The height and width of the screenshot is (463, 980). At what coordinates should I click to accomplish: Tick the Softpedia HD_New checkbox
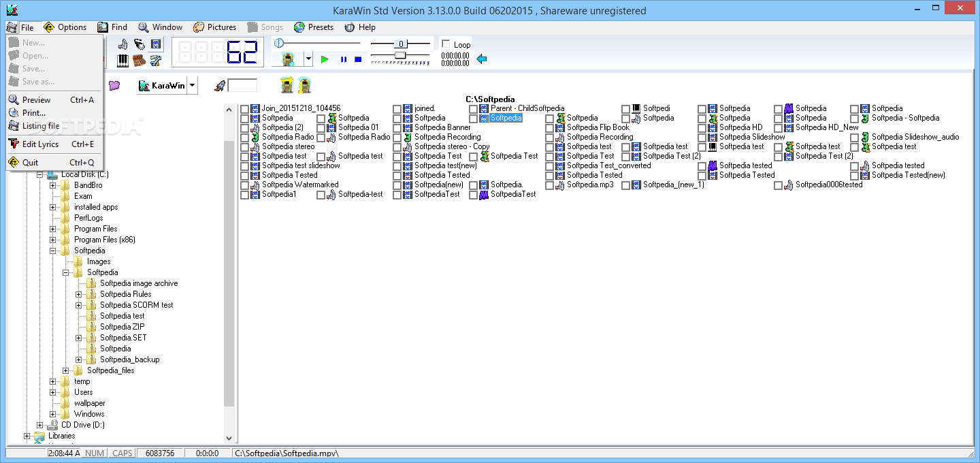tap(778, 127)
